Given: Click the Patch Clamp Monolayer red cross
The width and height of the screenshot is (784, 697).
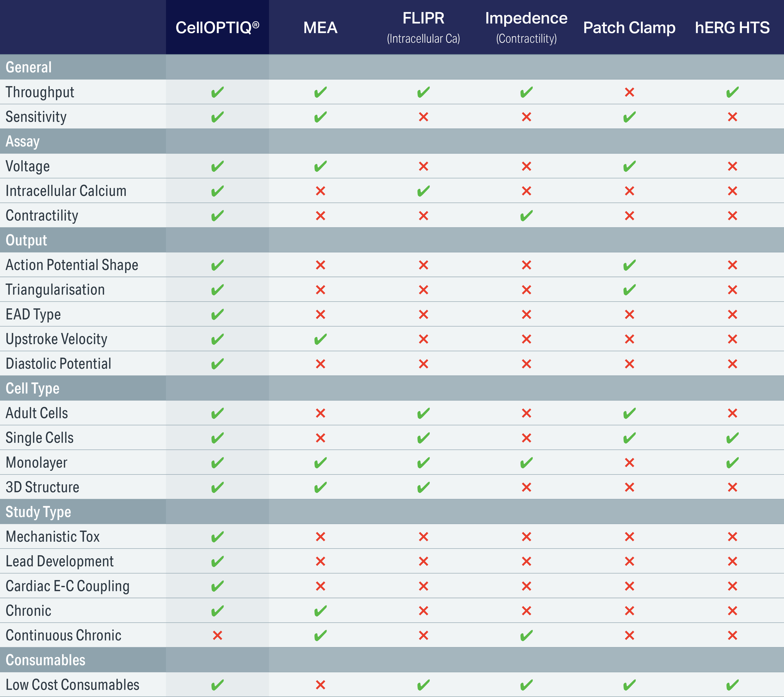Looking at the screenshot, I should point(629,463).
